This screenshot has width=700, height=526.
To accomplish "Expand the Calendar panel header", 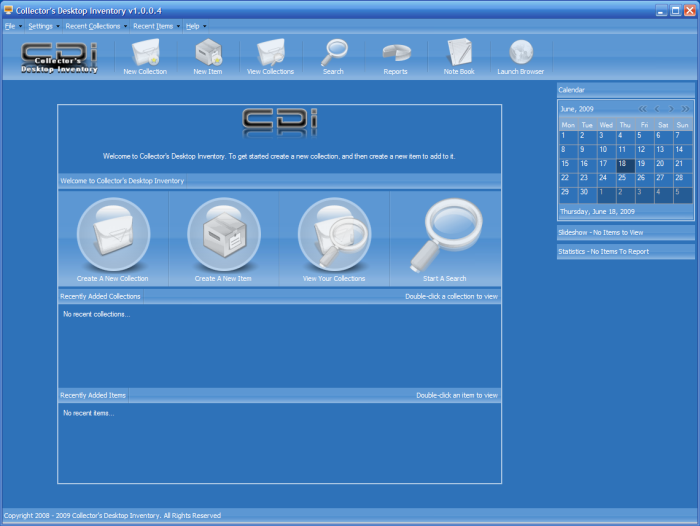I will click(x=625, y=90).
